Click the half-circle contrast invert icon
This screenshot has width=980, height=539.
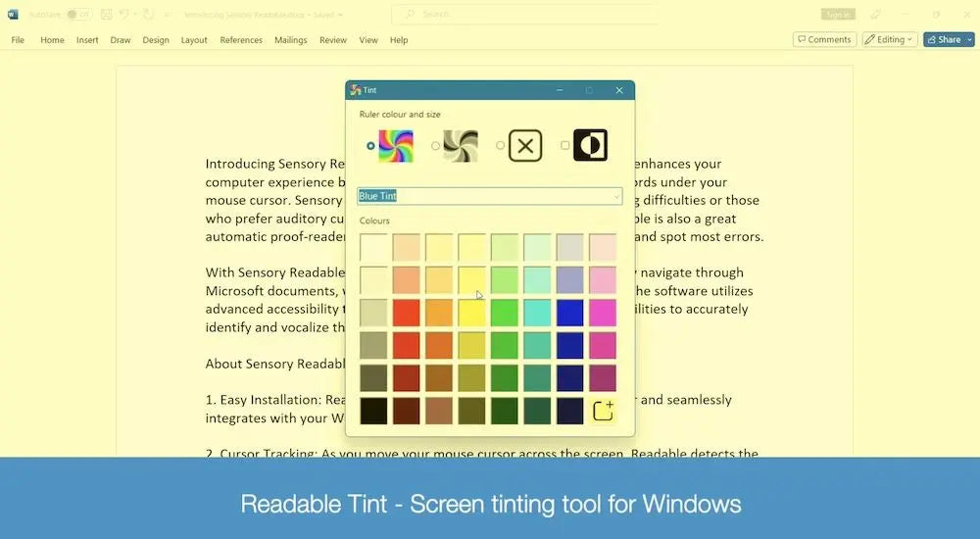(x=590, y=145)
